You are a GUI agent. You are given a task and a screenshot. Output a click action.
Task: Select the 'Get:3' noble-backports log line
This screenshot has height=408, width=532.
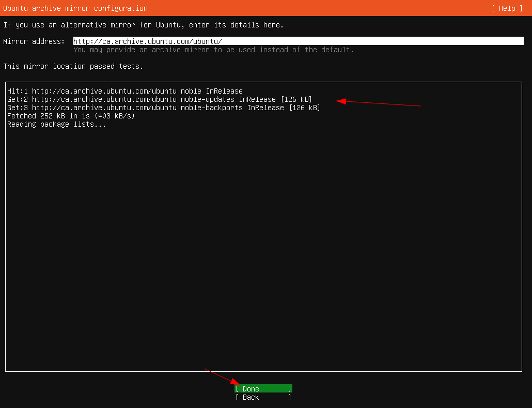tap(163, 108)
